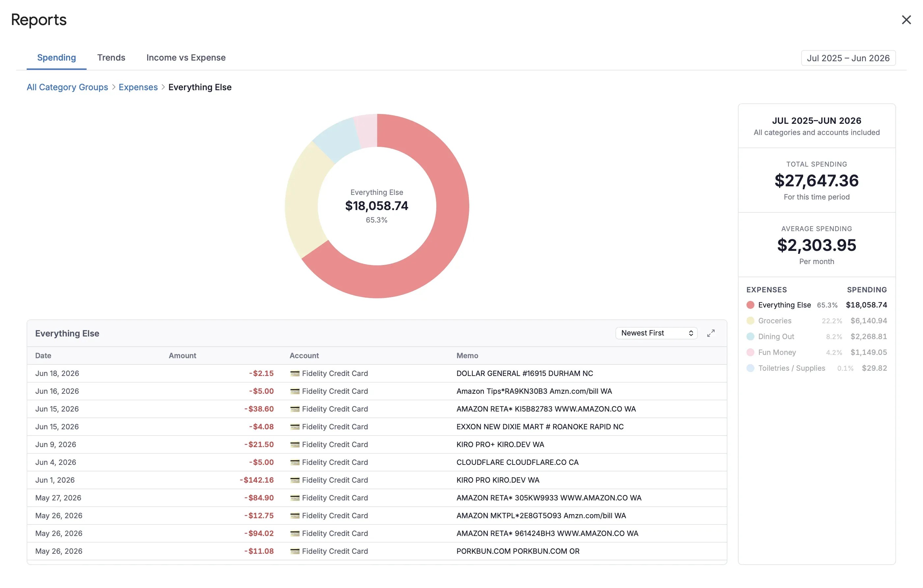
Task: Click the Jun 18, 2026 date
Action: click(57, 373)
